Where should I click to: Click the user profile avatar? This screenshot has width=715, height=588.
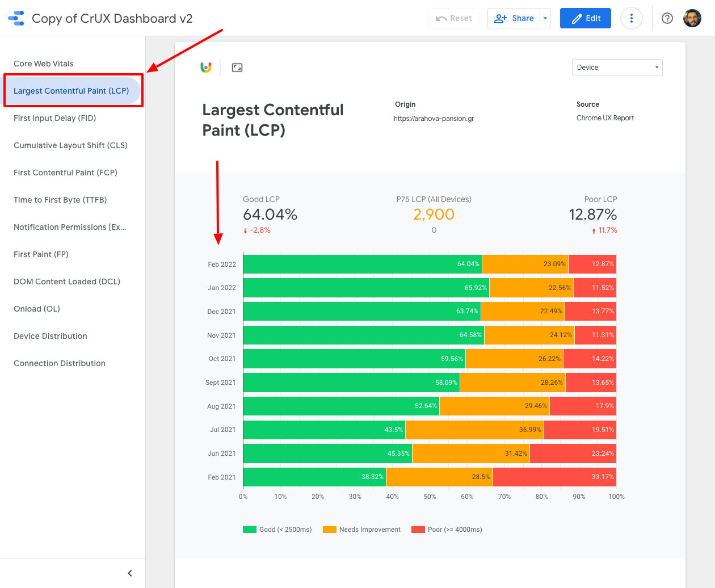tap(692, 18)
